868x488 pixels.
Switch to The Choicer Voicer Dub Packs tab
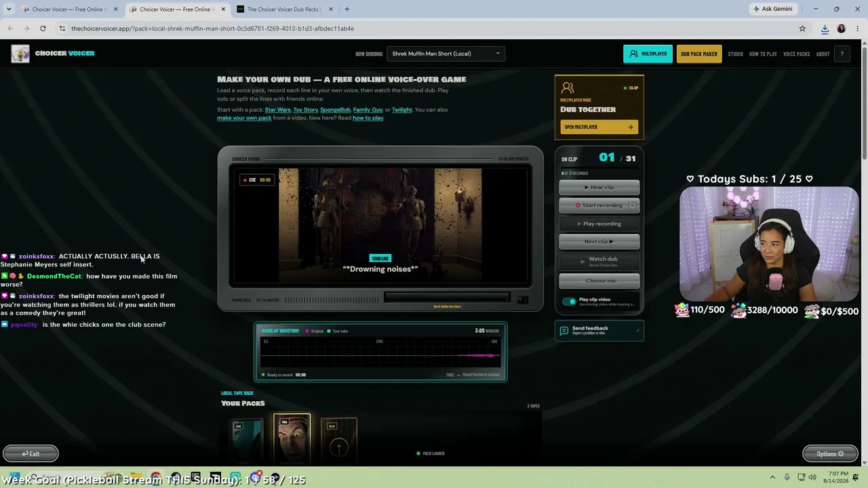click(283, 9)
